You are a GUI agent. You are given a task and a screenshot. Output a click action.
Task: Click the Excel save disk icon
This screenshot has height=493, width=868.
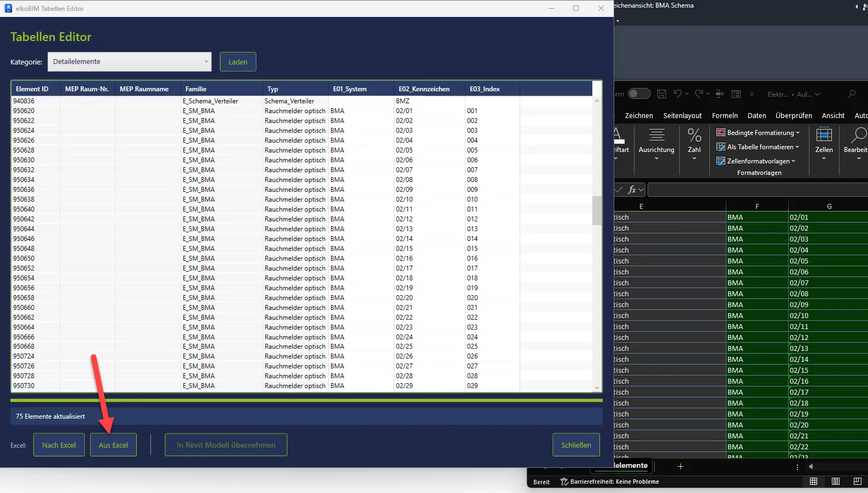coord(661,94)
